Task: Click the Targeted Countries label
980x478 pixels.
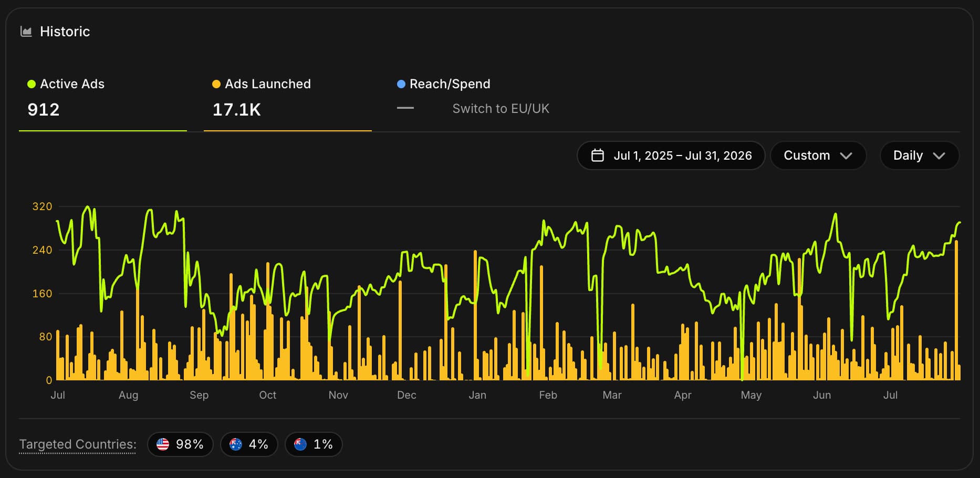Action: point(78,444)
